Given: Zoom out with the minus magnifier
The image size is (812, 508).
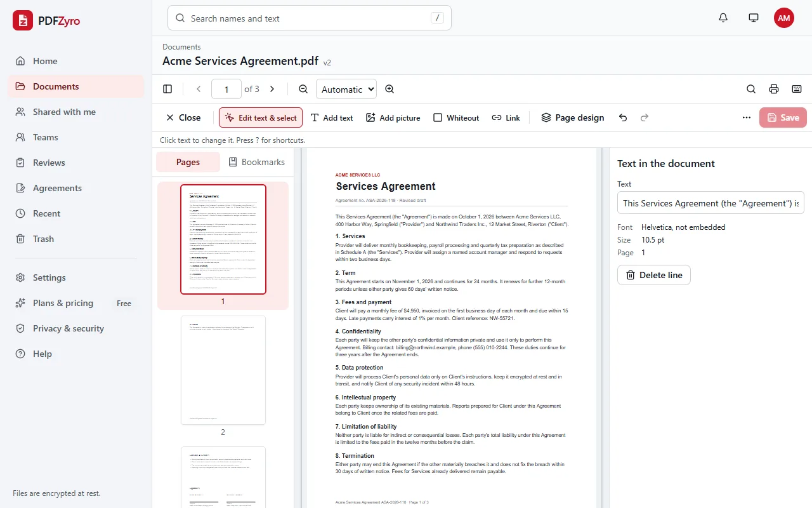Looking at the screenshot, I should pyautogui.click(x=303, y=90).
